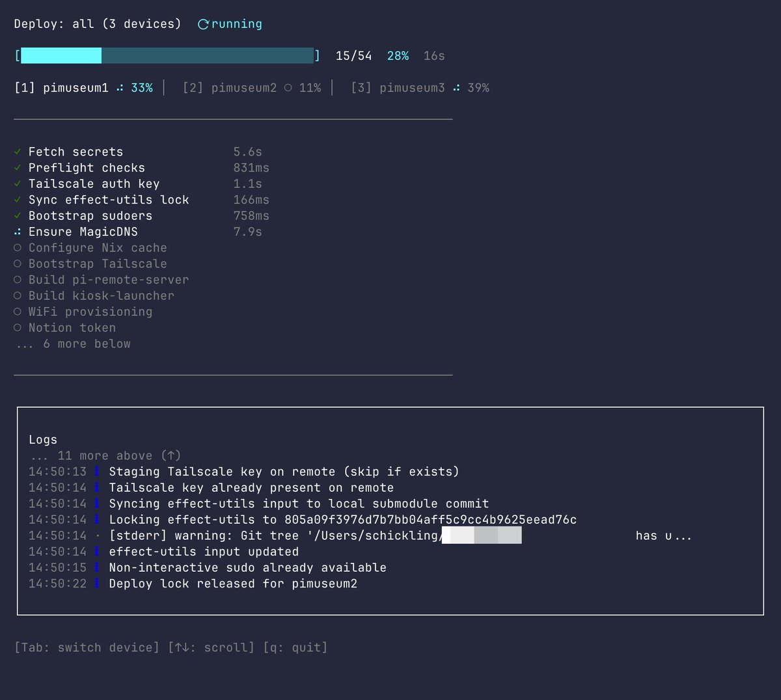This screenshot has width=781, height=700.
Task: Click the 'Build pi-remote-server' step label
Action: pos(109,280)
